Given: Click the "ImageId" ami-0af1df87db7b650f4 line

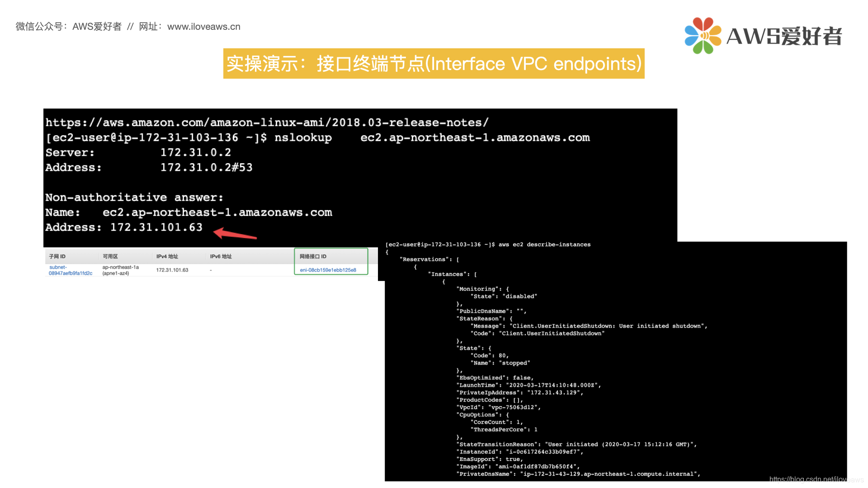Looking at the screenshot, I should pyautogui.click(x=518, y=467).
